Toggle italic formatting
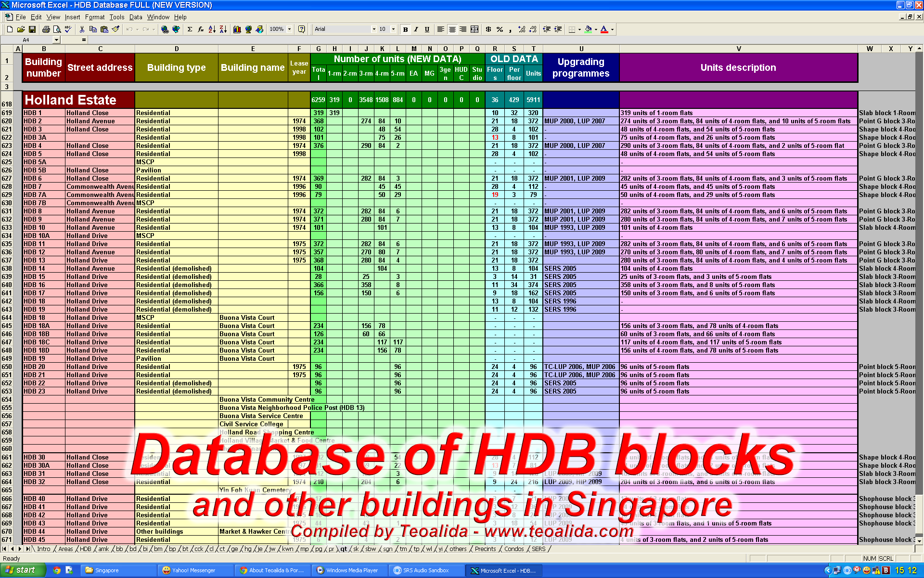The image size is (924, 578). coord(416,29)
